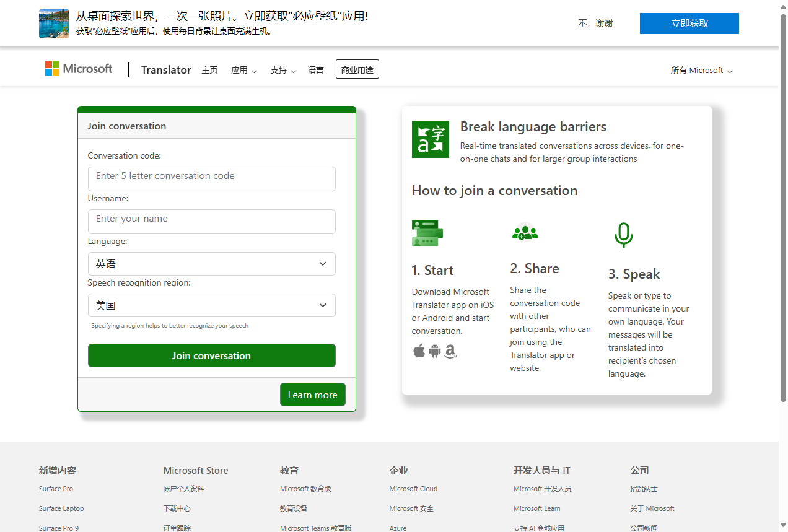Open the Language dropdown showing 英语
This screenshot has height=532, width=788.
211,263
